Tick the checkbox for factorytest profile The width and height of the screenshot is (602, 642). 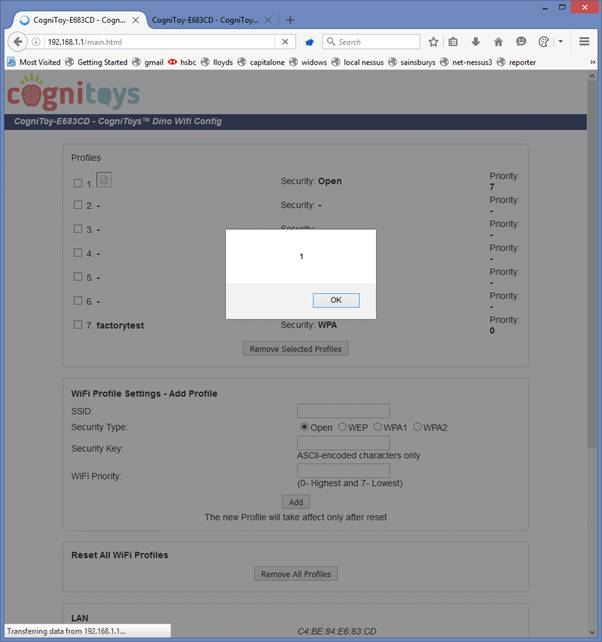point(78,325)
